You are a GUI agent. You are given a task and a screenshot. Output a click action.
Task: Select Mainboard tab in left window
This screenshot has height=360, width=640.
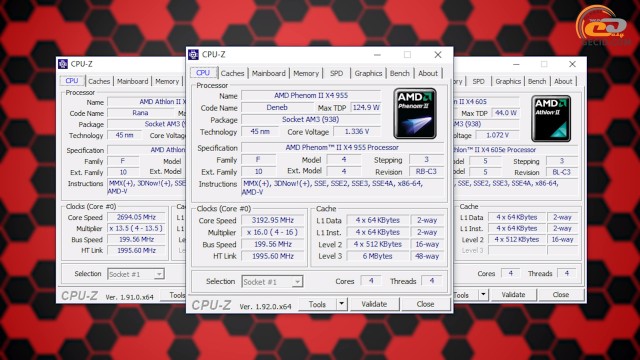click(133, 81)
